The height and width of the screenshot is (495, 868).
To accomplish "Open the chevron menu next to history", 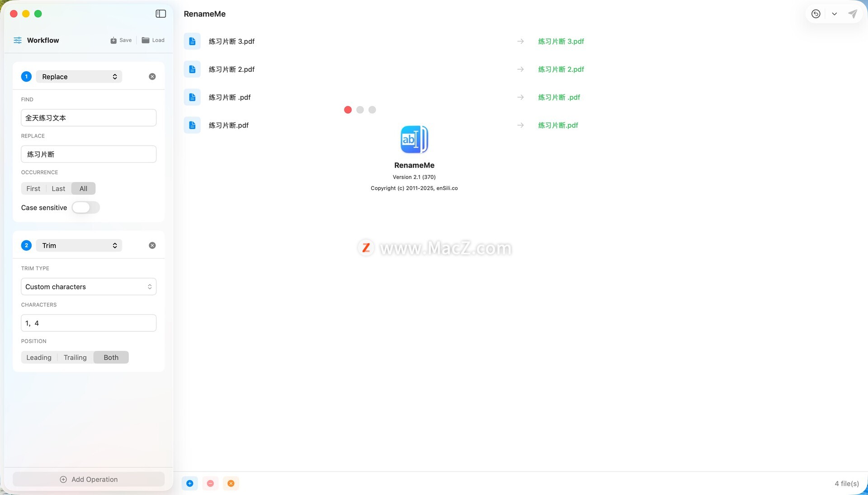I will (x=834, y=14).
